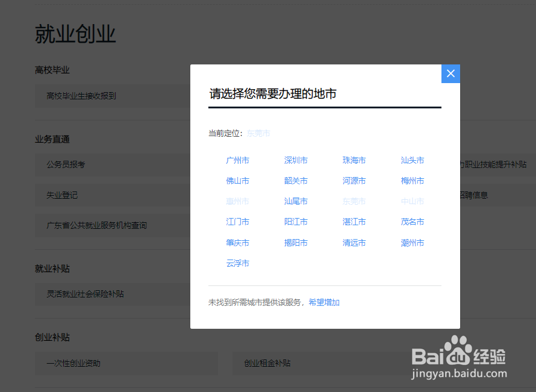Select 广州市 from the city list
The width and height of the screenshot is (536, 392).
coord(237,160)
